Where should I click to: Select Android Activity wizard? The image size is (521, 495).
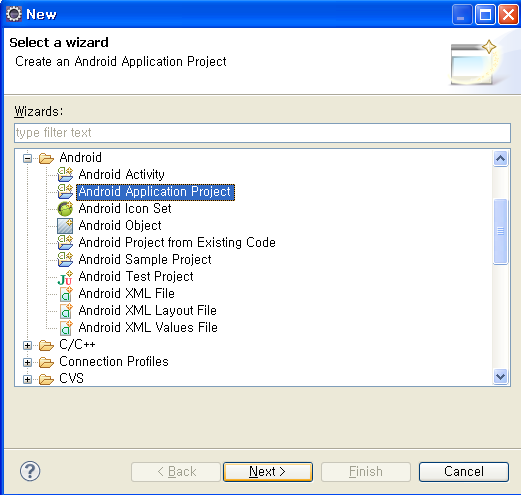(121, 174)
